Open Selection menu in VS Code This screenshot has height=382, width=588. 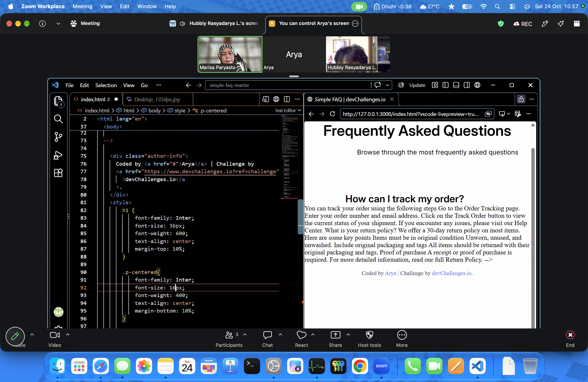point(106,85)
